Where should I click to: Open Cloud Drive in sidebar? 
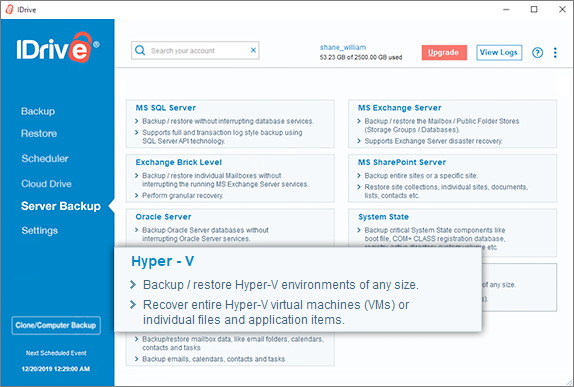[46, 184]
